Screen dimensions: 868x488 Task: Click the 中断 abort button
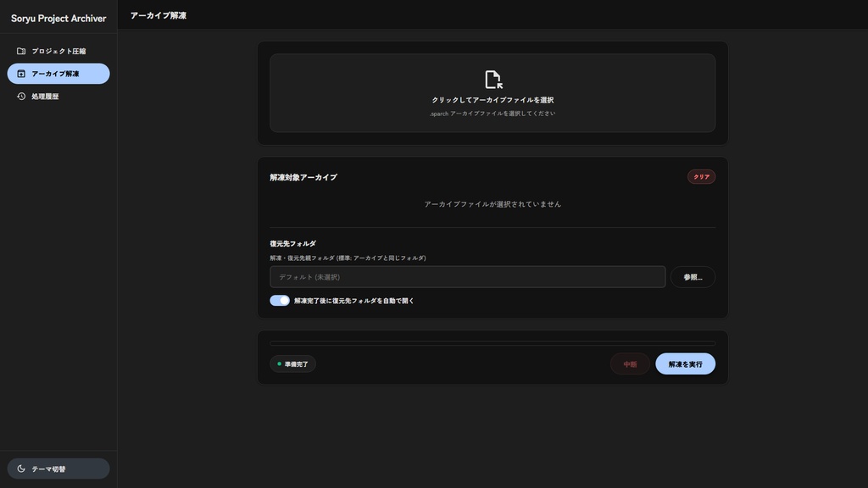tap(630, 364)
